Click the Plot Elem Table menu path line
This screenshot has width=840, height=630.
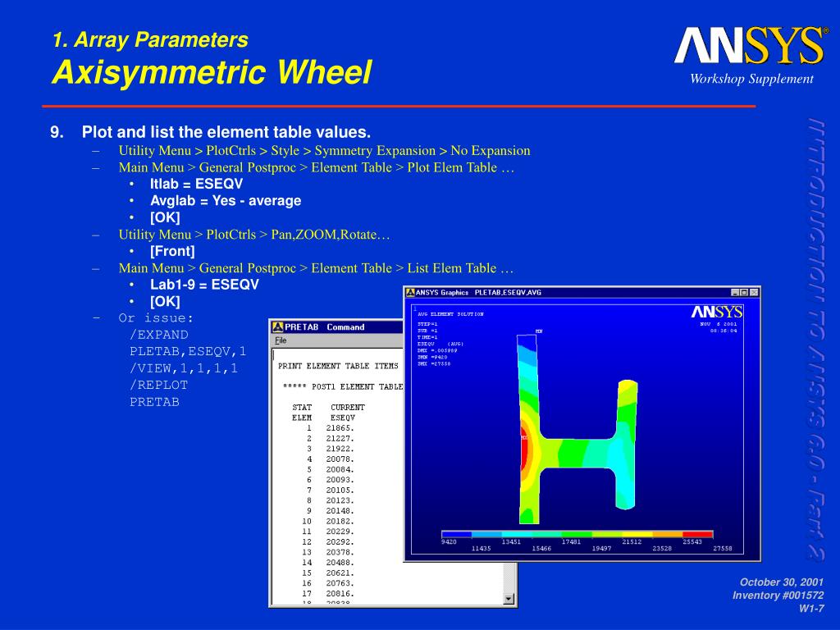[x=316, y=167]
